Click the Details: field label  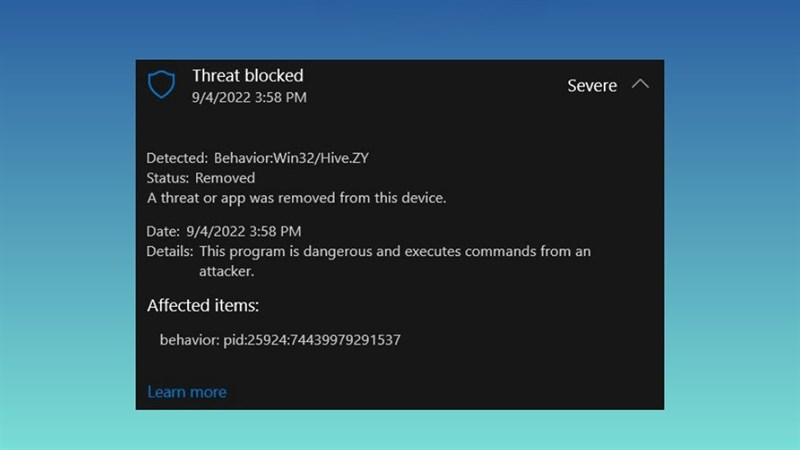click(169, 252)
